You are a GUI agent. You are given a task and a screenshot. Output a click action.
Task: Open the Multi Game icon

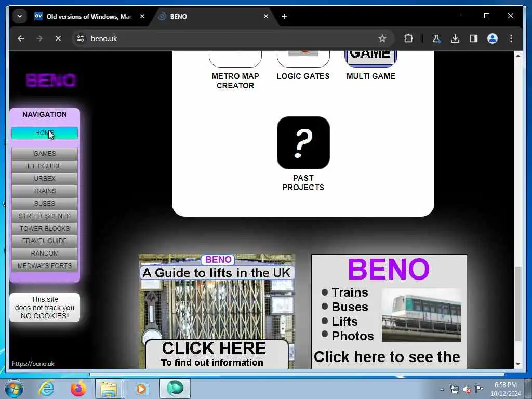coord(371,58)
